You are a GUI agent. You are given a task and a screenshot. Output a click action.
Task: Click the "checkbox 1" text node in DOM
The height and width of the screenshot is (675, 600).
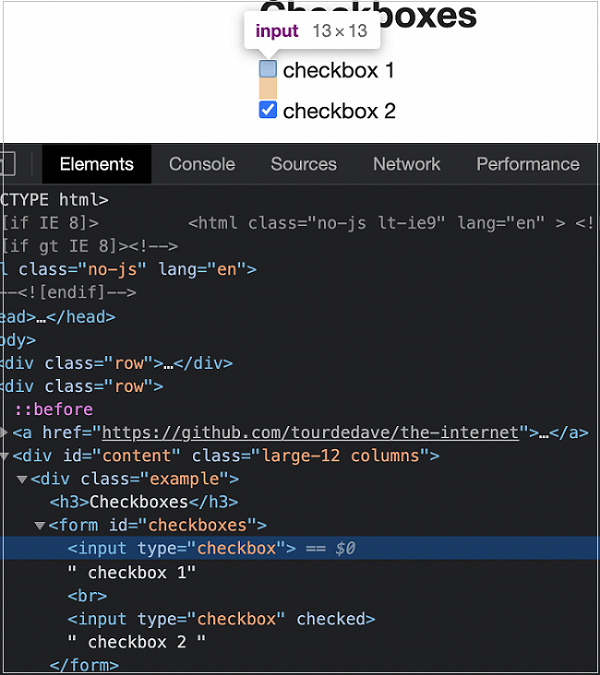click(x=132, y=572)
